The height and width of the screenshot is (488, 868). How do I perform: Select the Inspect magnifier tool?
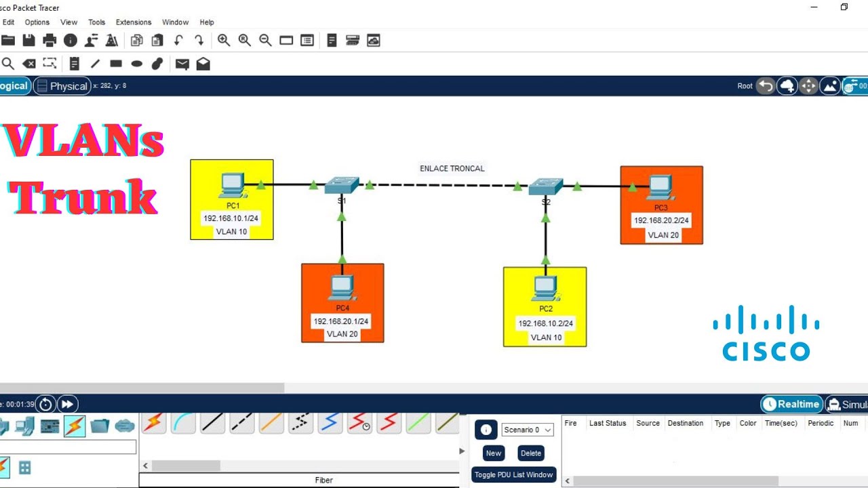tap(8, 64)
